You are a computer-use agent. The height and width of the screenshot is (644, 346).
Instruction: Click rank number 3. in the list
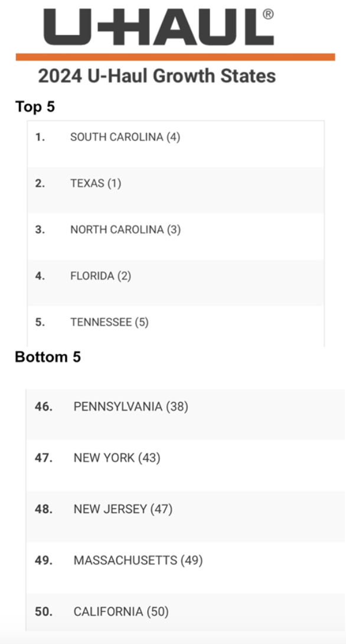(x=40, y=229)
